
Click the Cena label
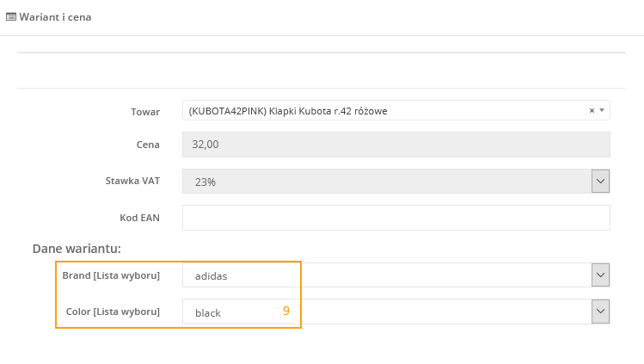[148, 145]
